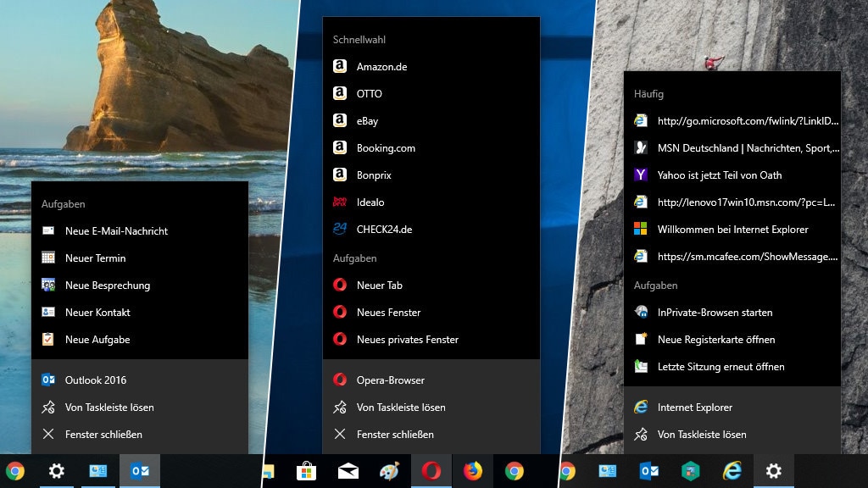The width and height of the screenshot is (868, 488).
Task: Select Neue E-Mail-Nachricht in Outlook jump list
Action: [x=116, y=231]
